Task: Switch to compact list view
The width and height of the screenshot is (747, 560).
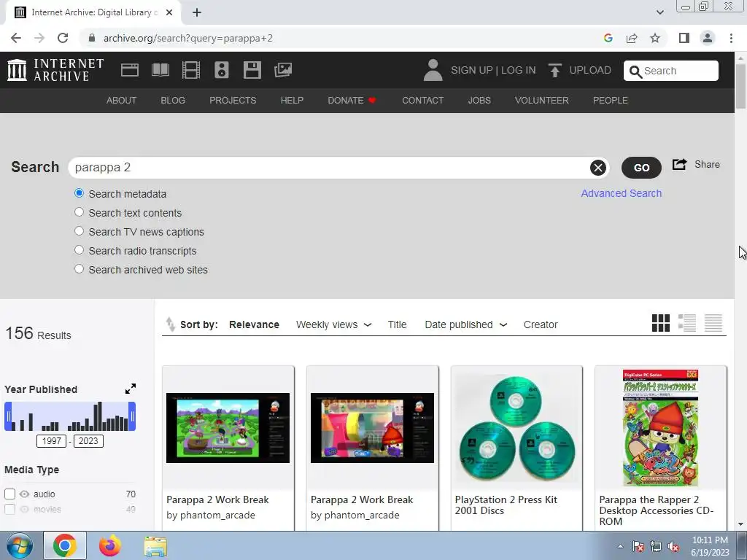Action: point(713,323)
